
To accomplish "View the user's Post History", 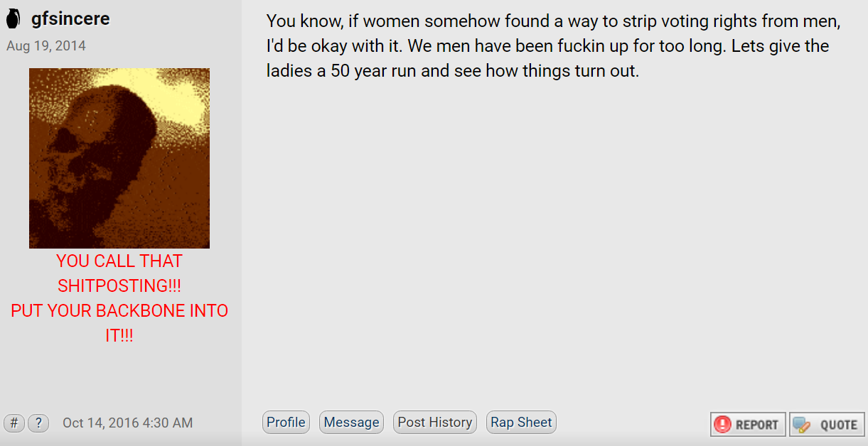I will click(x=434, y=423).
